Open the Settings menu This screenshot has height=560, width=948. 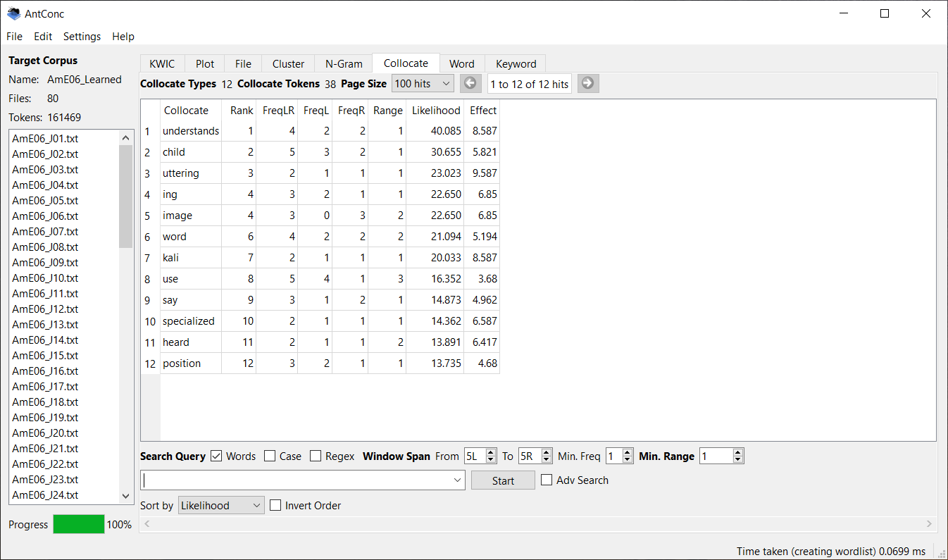point(82,37)
